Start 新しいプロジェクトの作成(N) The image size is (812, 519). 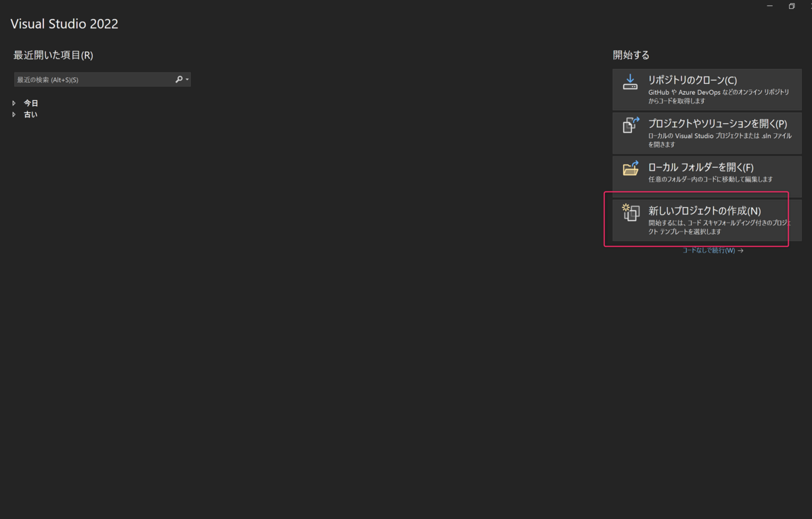(707, 219)
